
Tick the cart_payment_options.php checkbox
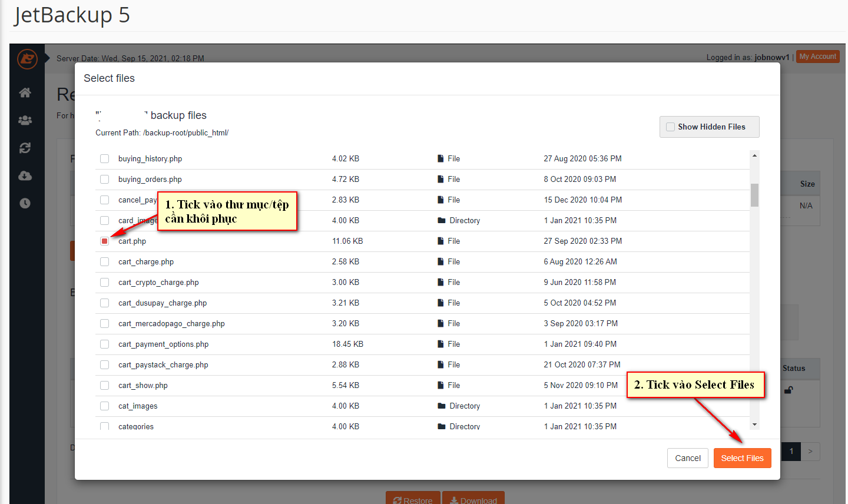coord(104,344)
